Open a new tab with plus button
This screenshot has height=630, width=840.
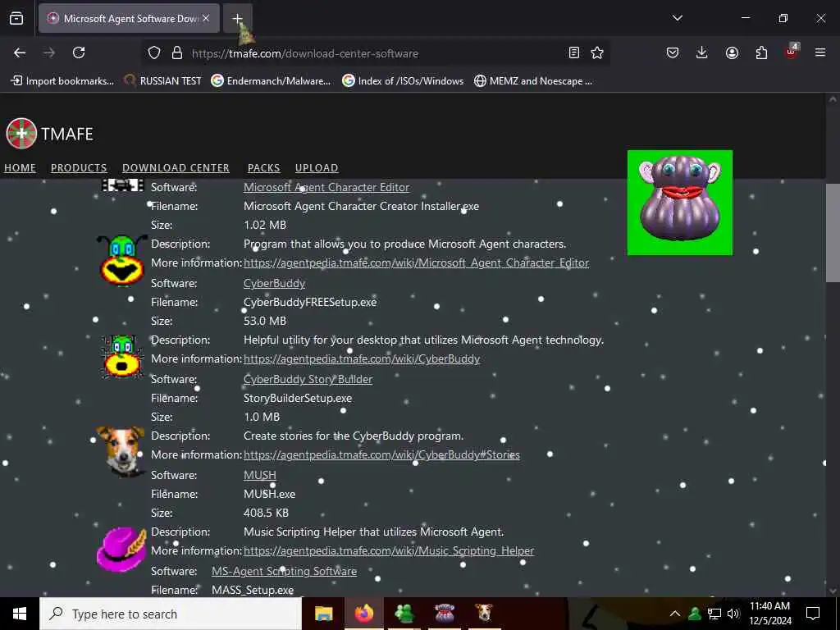237,18
